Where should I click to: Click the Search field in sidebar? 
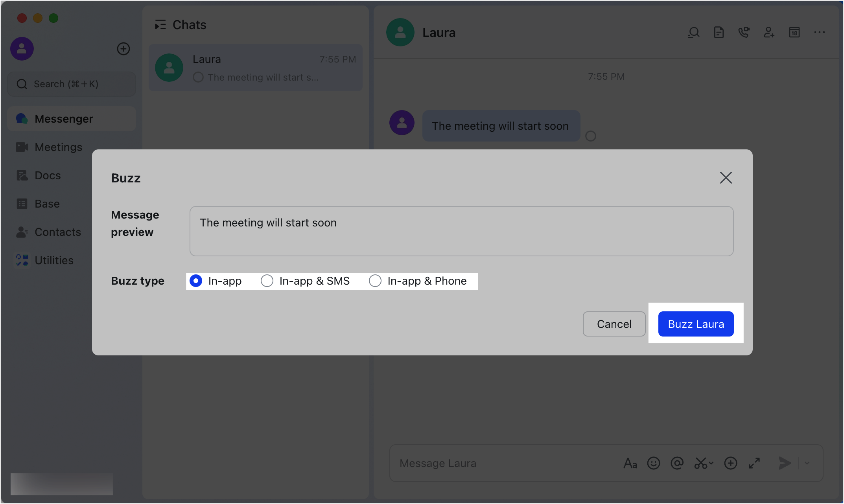(72, 84)
